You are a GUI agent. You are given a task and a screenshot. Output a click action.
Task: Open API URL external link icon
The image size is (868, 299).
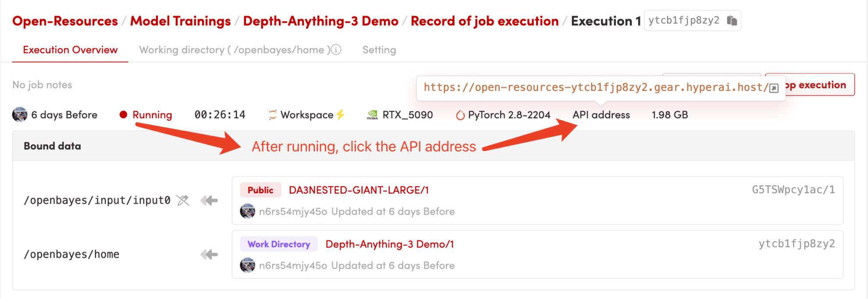tap(774, 88)
